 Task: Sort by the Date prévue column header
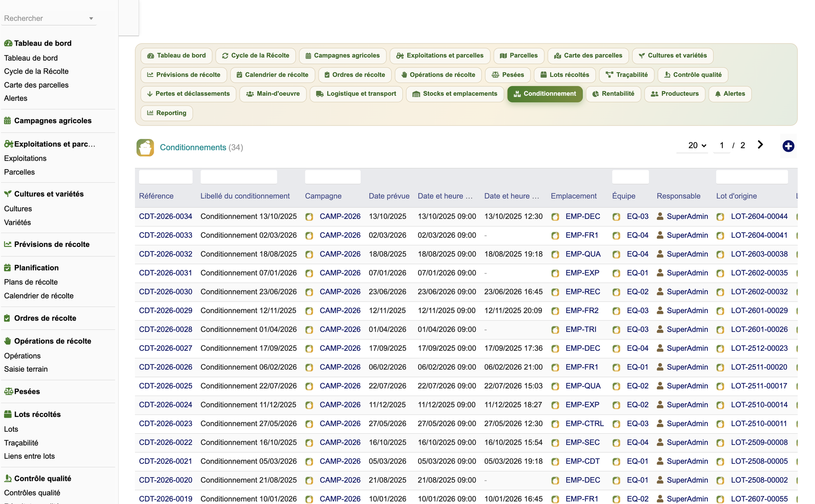pyautogui.click(x=389, y=196)
